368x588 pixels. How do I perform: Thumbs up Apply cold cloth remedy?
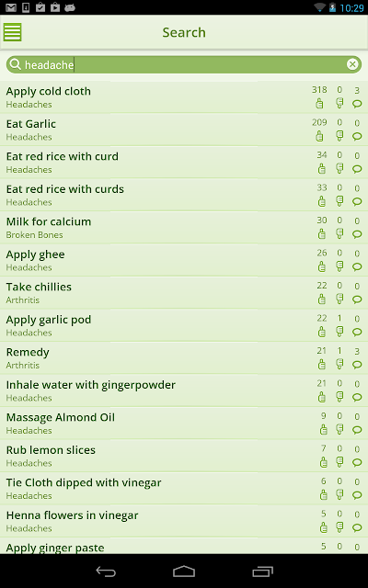(x=319, y=104)
